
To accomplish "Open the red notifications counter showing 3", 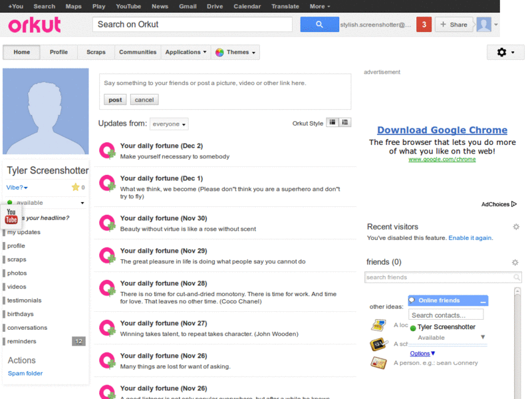I will pyautogui.click(x=424, y=25).
